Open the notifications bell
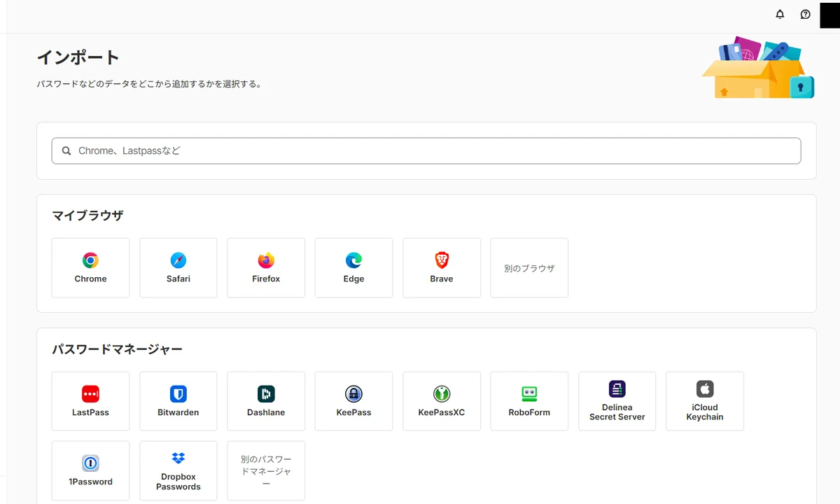The width and height of the screenshot is (840, 504). click(780, 14)
